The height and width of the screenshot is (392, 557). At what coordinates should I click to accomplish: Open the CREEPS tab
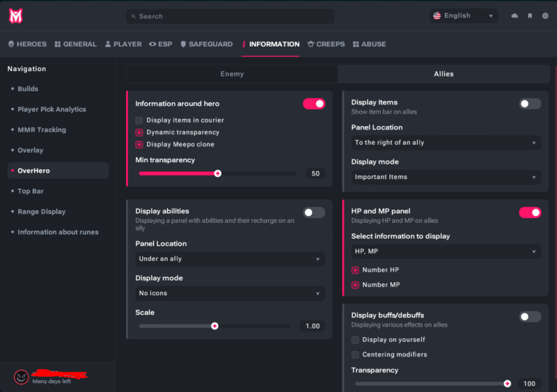click(326, 44)
